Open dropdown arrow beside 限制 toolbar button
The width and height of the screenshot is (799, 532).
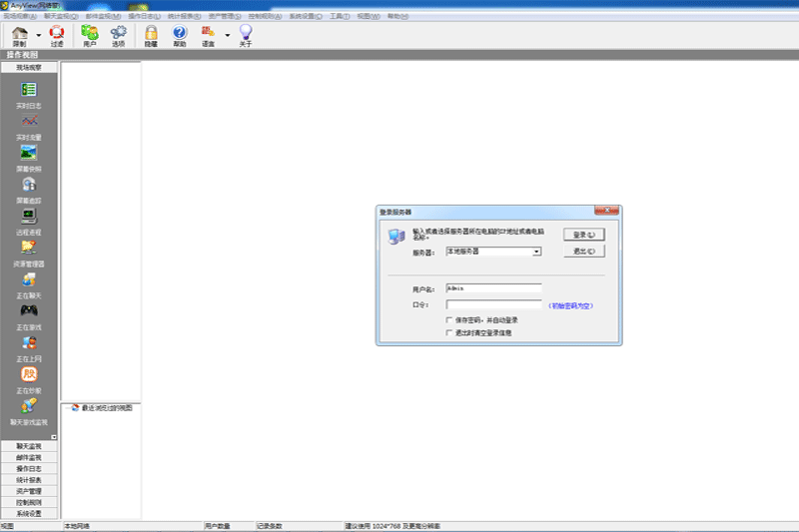(x=38, y=36)
